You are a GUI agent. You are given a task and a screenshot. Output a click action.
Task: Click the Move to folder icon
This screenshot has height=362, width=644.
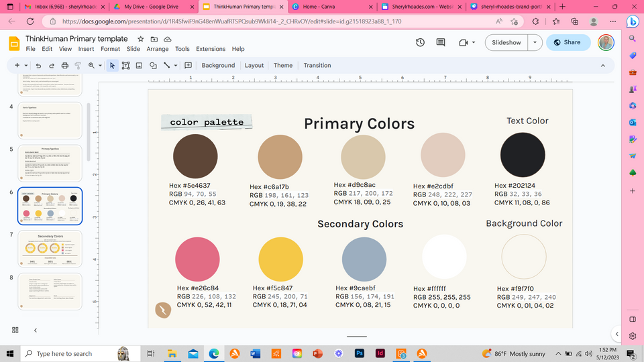tap(154, 40)
